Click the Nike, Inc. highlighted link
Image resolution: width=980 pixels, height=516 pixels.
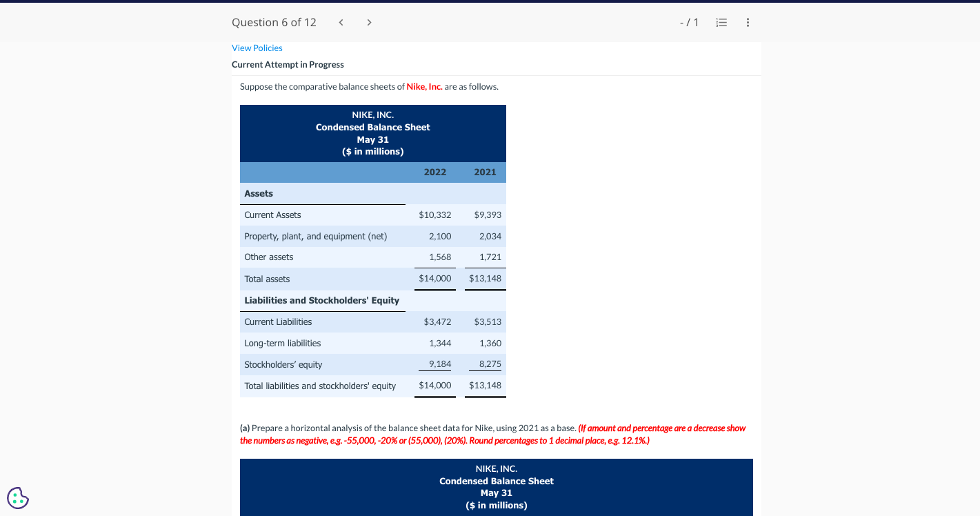pos(423,86)
